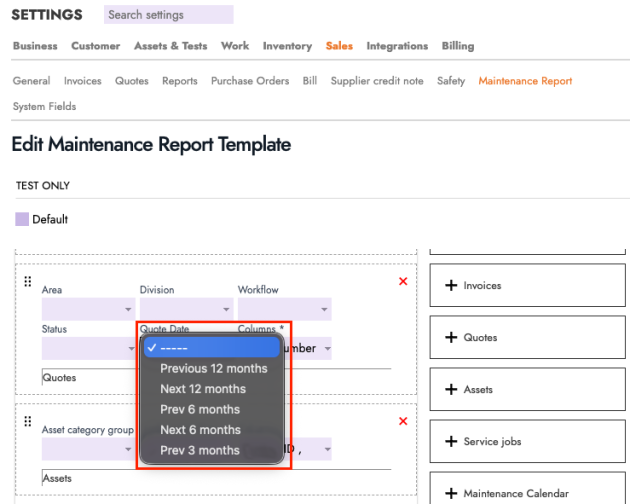Viewport: 630px width, 504px height.
Task: Remove the Quotes section with red X
Action: [403, 282]
